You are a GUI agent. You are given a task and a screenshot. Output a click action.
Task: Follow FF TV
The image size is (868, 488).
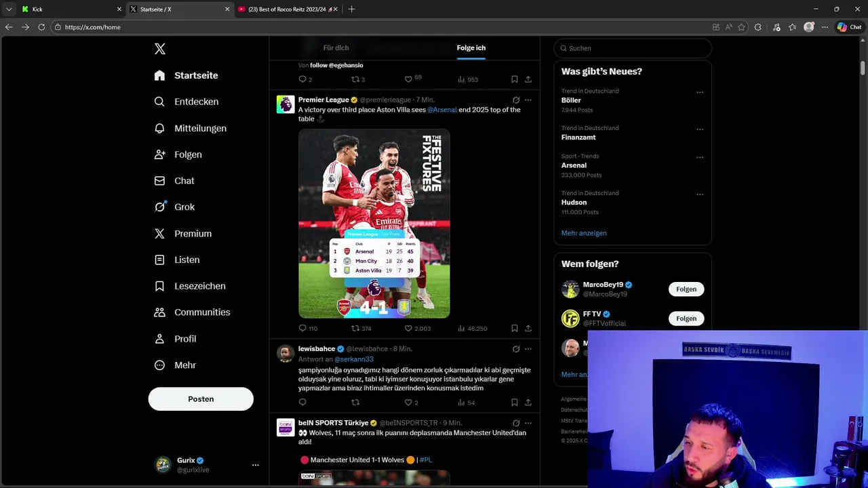[686, 319]
